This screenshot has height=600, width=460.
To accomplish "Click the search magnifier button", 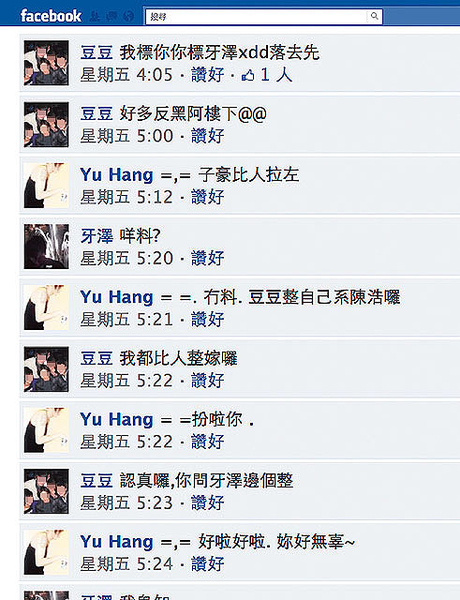I will point(374,16).
